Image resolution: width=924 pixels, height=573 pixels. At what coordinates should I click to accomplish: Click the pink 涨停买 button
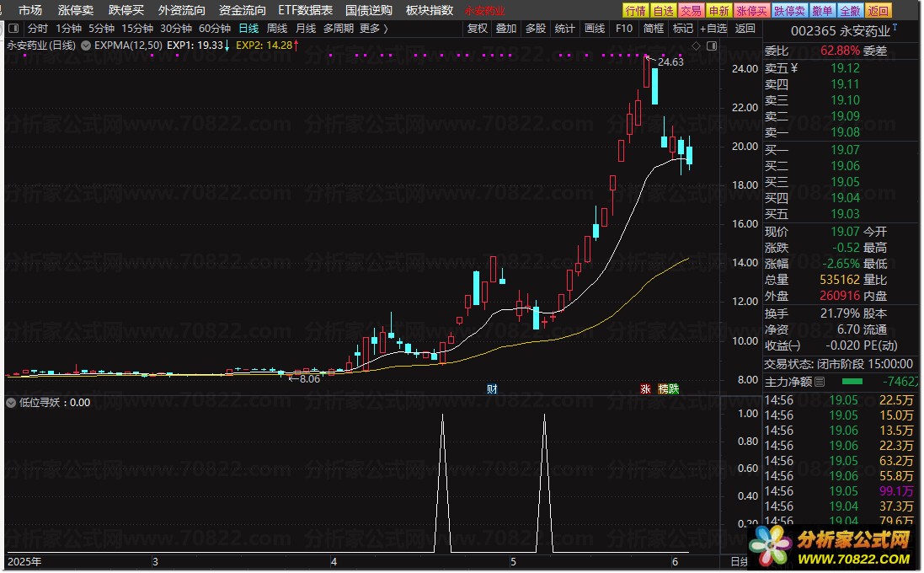752,11
